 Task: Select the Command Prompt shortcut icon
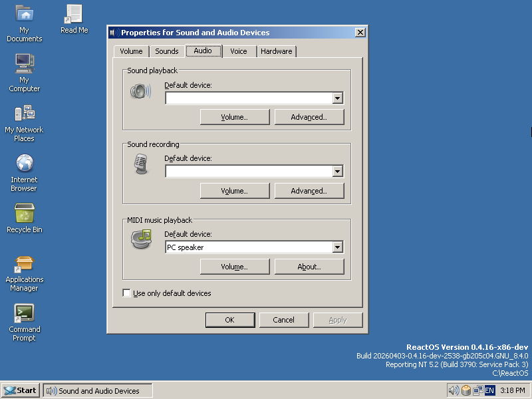24,323
